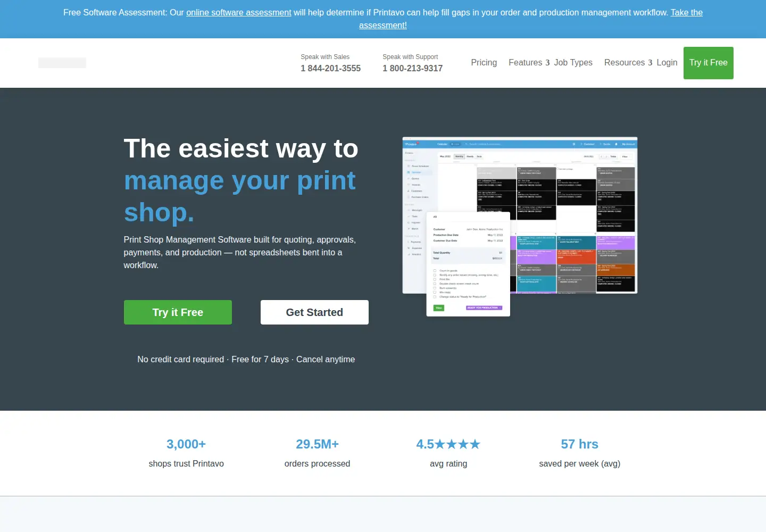766x532 pixels.
Task: Click the 'orders processed' caption
Action: point(317,463)
